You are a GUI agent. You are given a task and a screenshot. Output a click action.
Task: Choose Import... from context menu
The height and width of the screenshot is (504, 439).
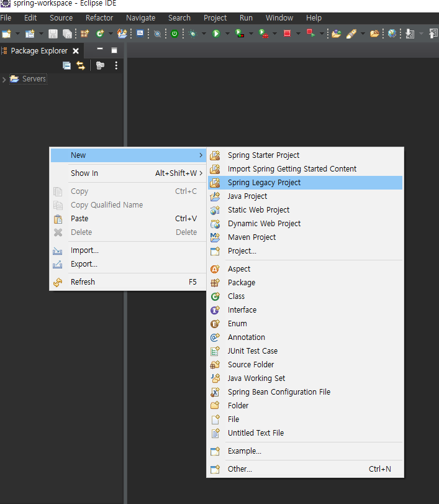(x=128, y=250)
